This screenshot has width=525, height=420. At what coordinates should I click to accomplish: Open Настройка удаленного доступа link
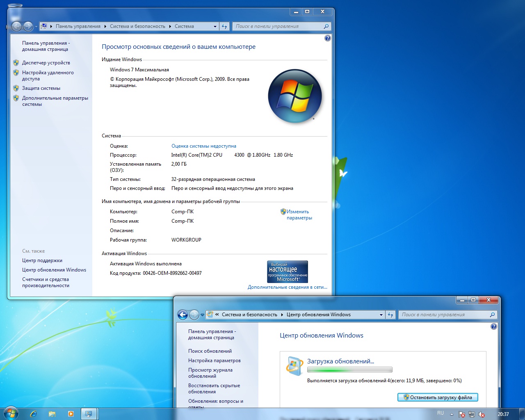48,75
